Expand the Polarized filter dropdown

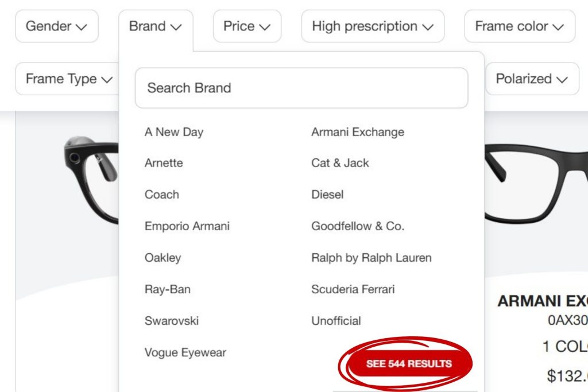click(531, 79)
